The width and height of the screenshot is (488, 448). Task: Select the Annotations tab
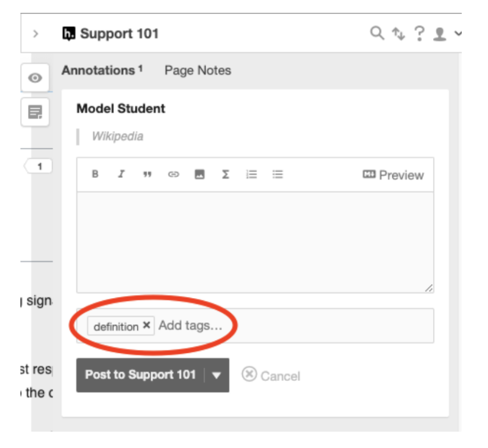click(x=98, y=70)
